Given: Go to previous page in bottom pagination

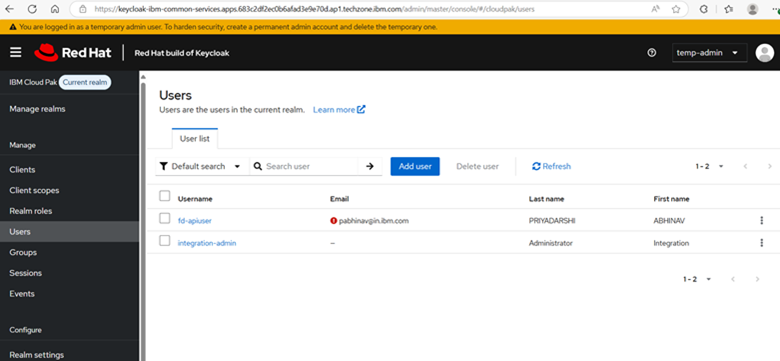Looking at the screenshot, I should coord(733,279).
